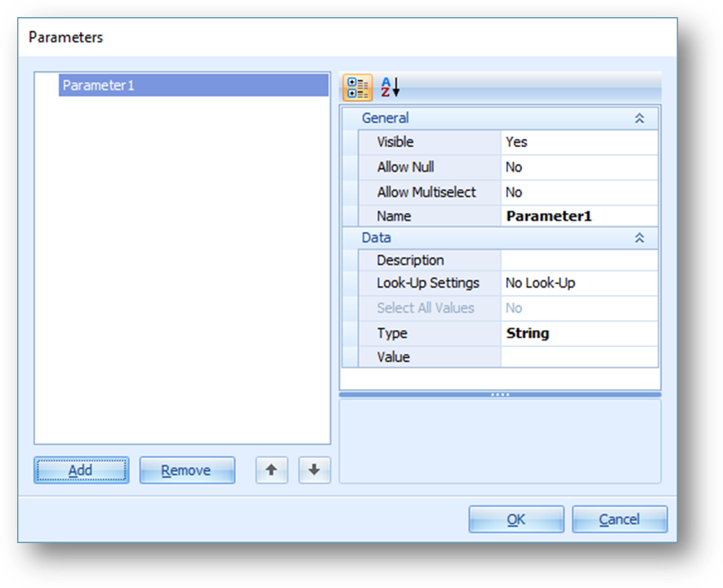This screenshot has height=588, width=723.
Task: Click the Remove button
Action: coord(187,470)
